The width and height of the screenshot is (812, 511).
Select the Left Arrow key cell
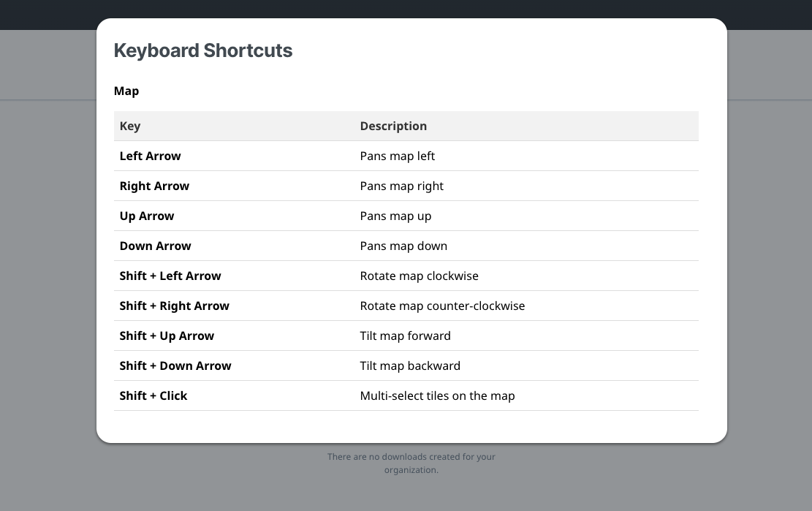(x=150, y=156)
